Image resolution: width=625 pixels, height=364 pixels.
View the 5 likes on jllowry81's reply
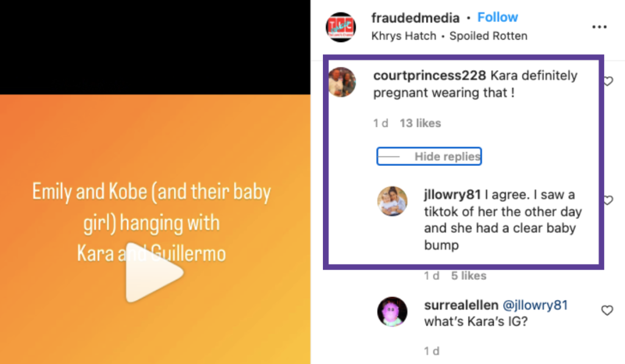click(469, 276)
